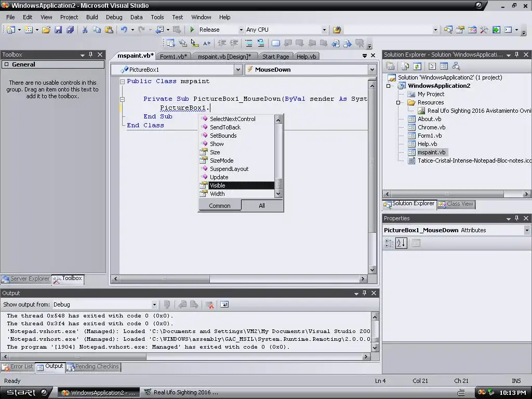Image resolution: width=532 pixels, height=399 pixels.
Task: Click the Increase Indent icon
Action: pyautogui.click(x=234, y=43)
